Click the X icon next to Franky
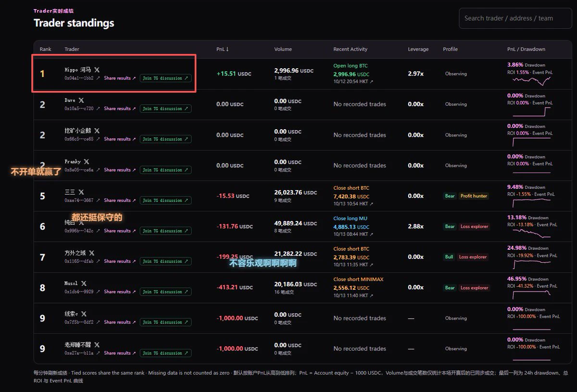The image size is (577, 392). pyautogui.click(x=87, y=161)
